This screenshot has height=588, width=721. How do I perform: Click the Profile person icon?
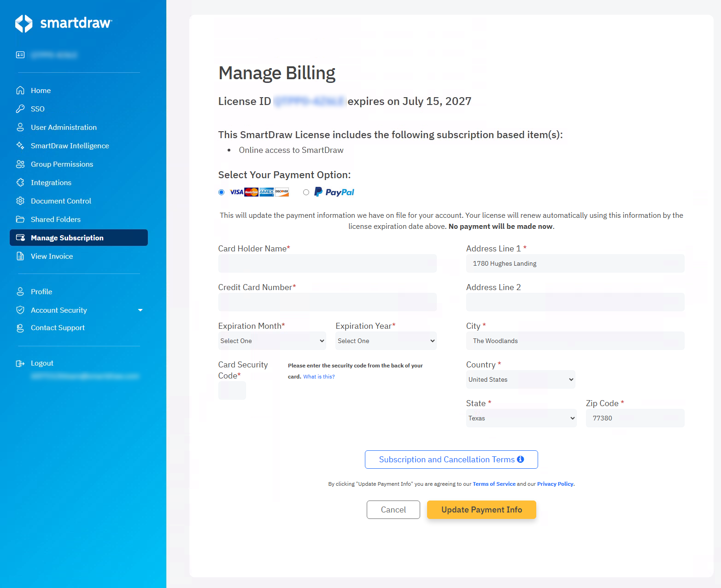pos(20,291)
